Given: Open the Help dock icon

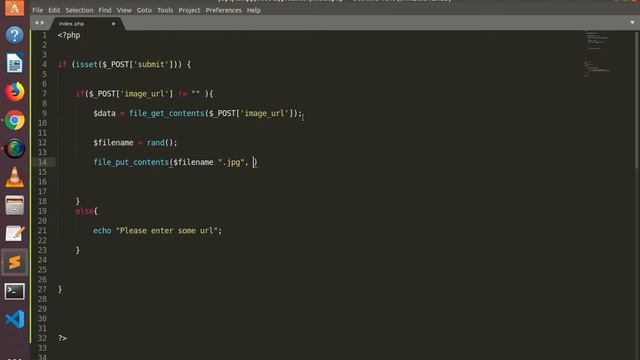Looking at the screenshot, I should pos(14,36).
